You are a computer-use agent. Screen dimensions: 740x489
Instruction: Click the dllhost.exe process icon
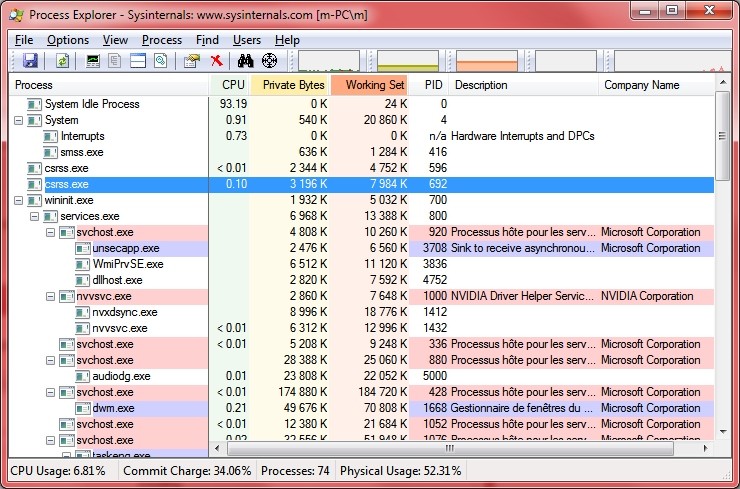click(x=83, y=280)
